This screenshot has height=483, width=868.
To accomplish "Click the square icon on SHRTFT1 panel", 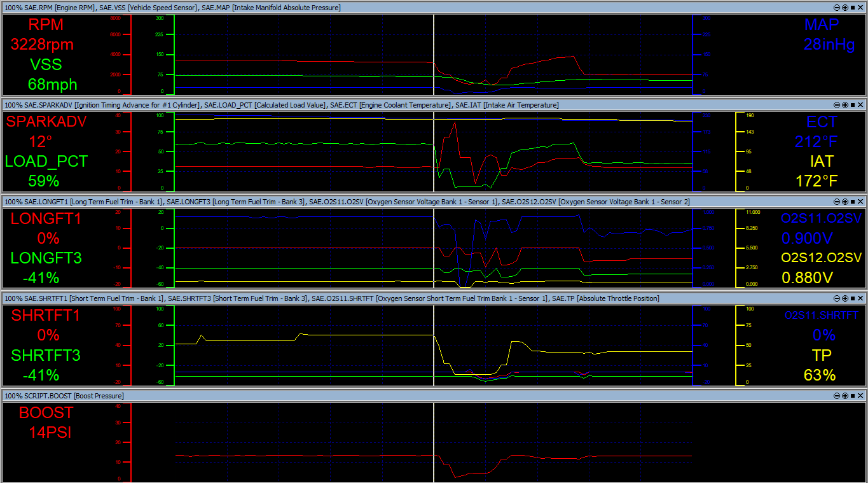I will 853,298.
